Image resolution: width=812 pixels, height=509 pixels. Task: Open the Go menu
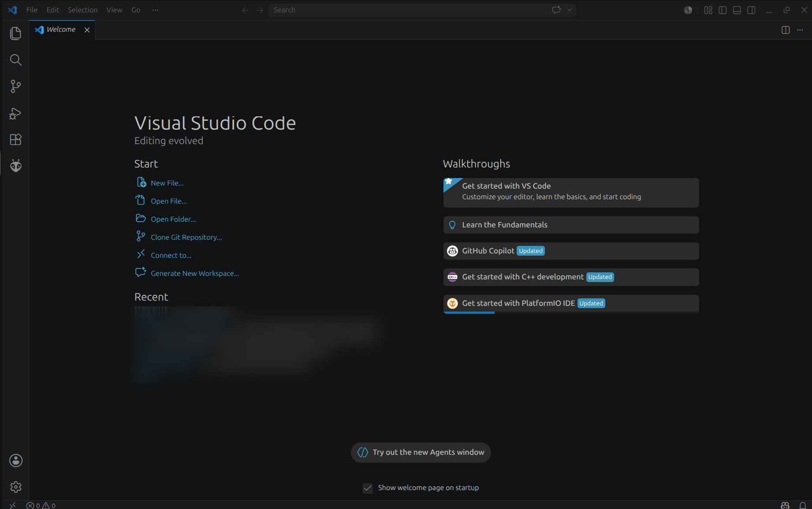(x=136, y=10)
